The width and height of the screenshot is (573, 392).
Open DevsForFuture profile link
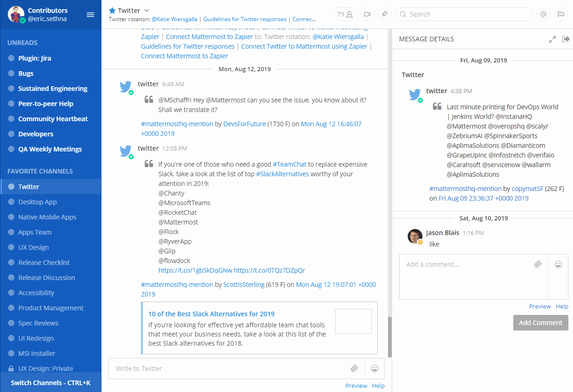point(244,124)
